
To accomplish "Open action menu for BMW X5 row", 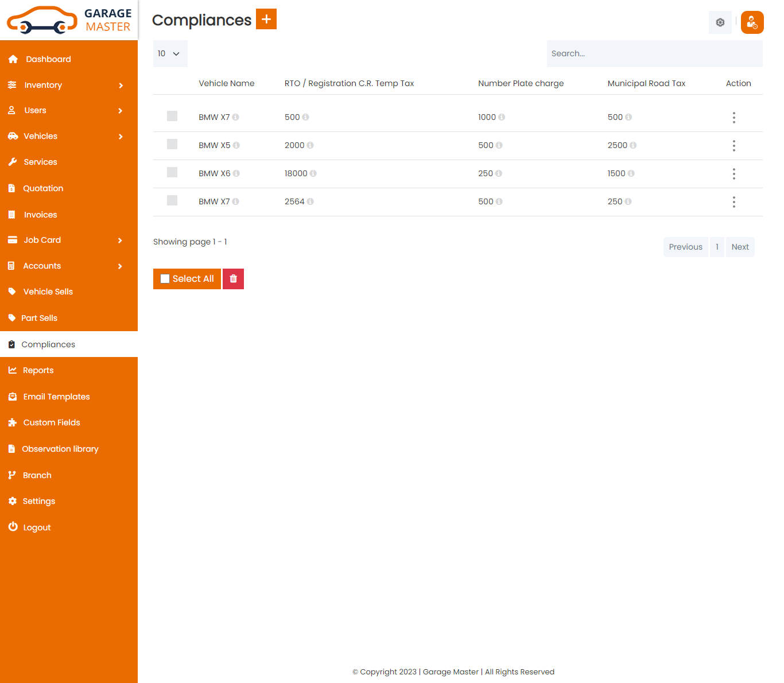I will pyautogui.click(x=733, y=146).
